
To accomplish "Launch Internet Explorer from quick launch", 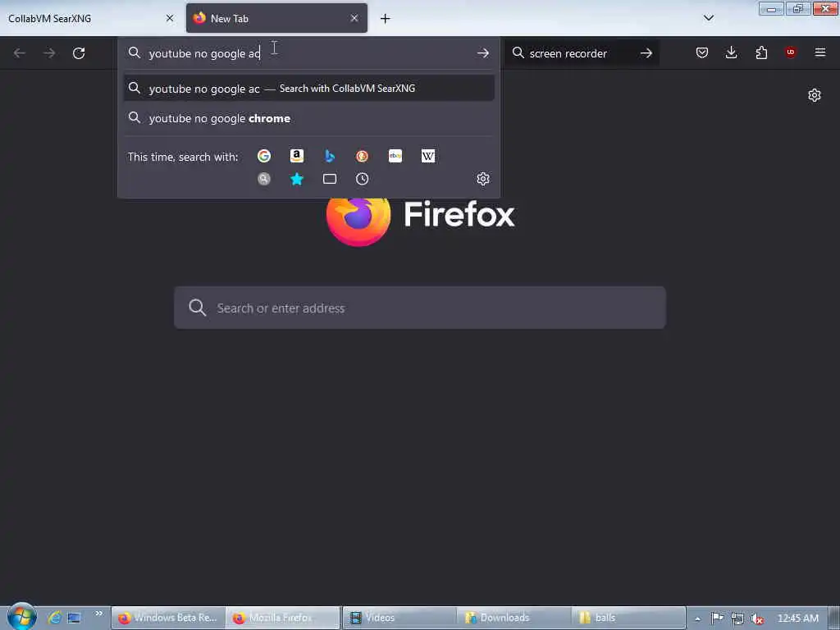I will (x=54, y=618).
